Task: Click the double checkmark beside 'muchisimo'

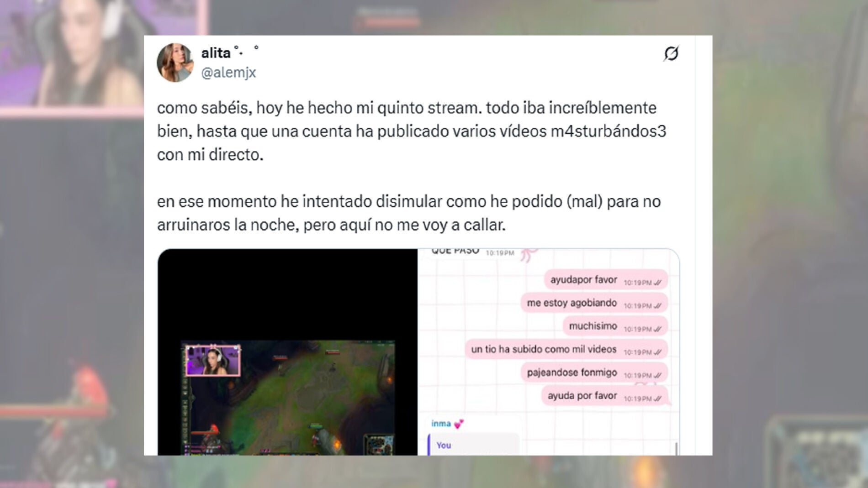Action: click(657, 329)
